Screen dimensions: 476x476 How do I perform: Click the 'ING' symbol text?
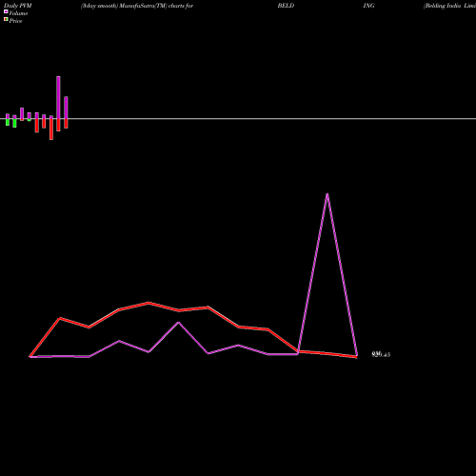pyautogui.click(x=368, y=6)
